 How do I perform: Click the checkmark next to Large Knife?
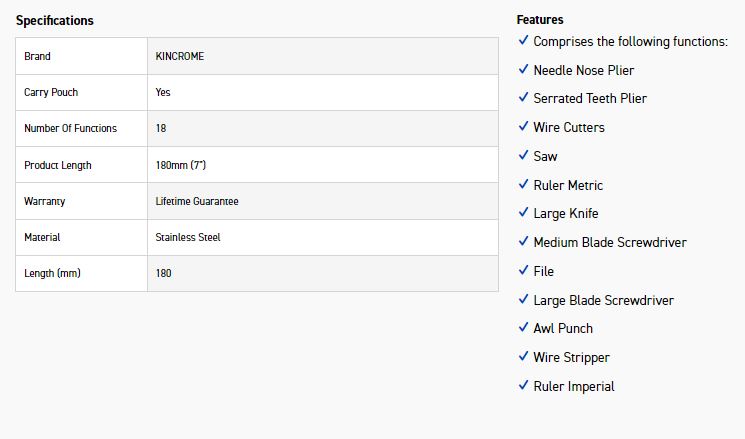point(523,212)
